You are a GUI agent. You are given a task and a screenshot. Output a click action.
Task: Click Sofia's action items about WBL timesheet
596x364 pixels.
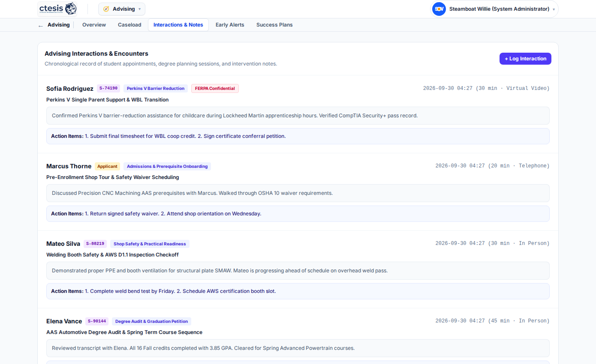298,136
